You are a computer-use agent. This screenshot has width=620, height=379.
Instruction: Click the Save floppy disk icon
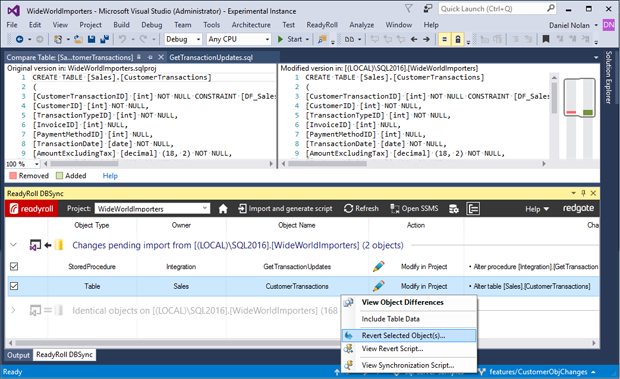click(x=91, y=39)
